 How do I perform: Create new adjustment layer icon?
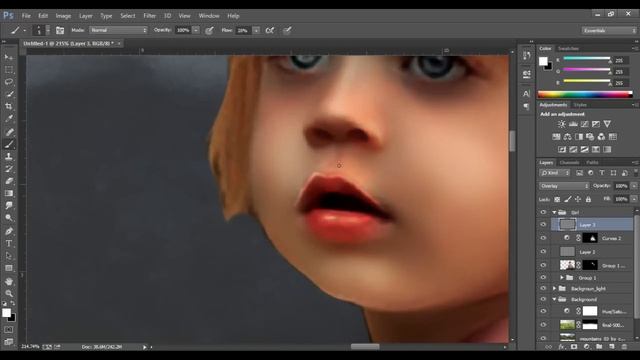(x=587, y=347)
